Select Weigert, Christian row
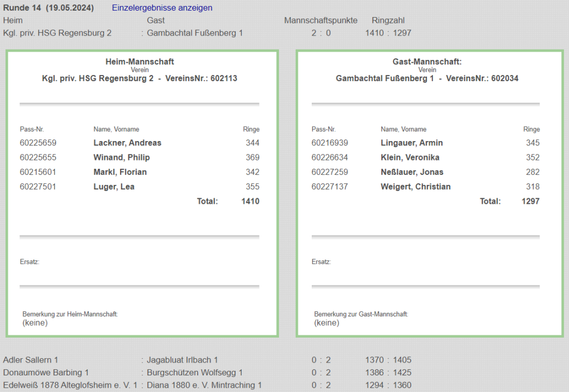This screenshot has height=392, width=569. coord(416,187)
